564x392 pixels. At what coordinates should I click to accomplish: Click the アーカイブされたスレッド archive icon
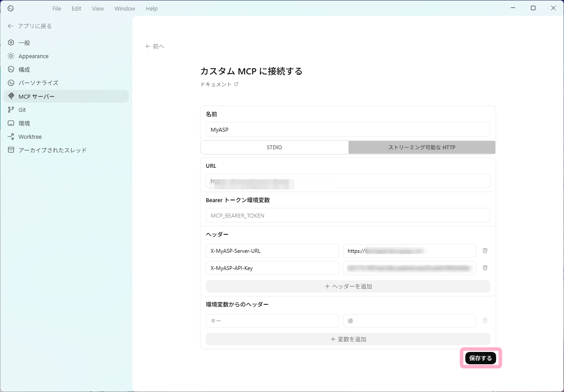pos(11,150)
